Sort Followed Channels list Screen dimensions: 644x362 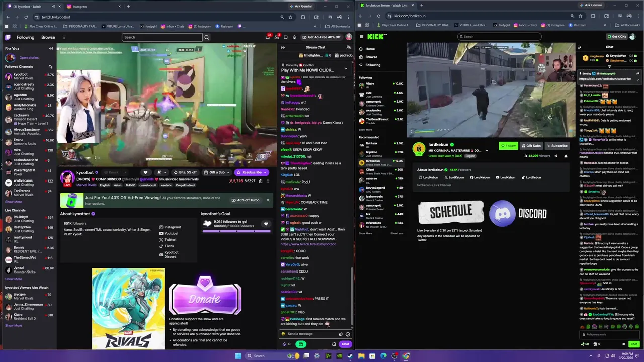50,67
